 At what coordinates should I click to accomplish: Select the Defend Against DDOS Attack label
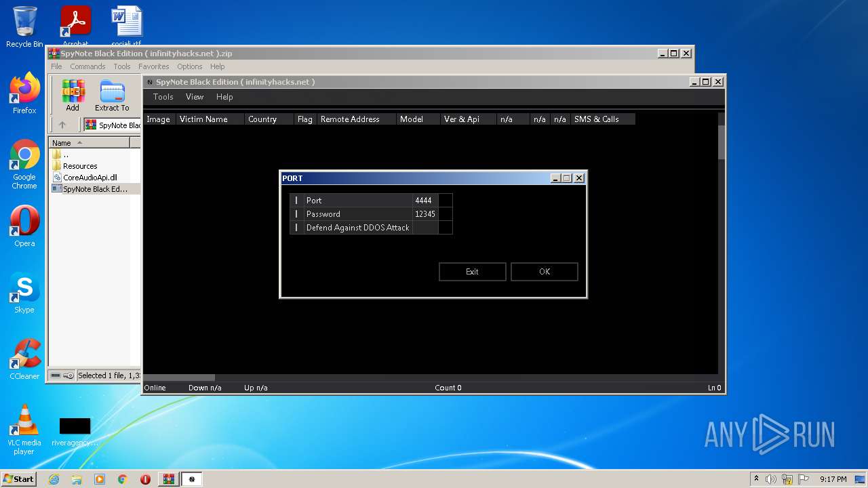[357, 228]
